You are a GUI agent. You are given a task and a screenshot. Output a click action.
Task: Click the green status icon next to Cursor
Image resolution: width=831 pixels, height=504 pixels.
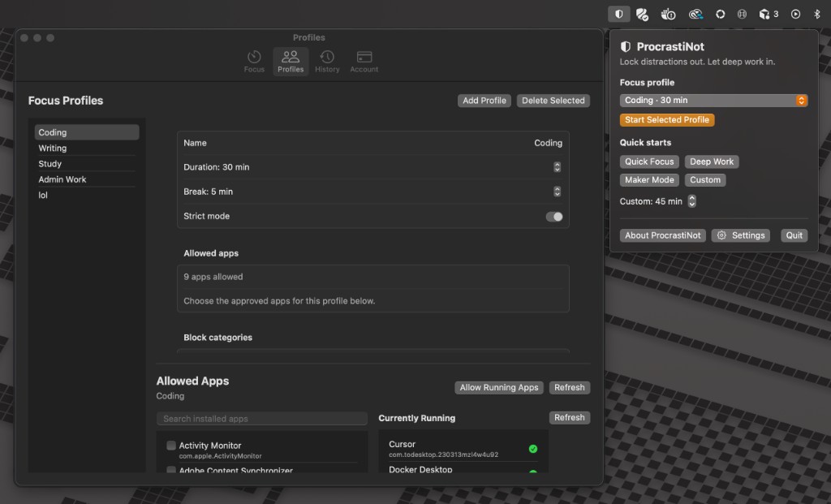pos(533,448)
